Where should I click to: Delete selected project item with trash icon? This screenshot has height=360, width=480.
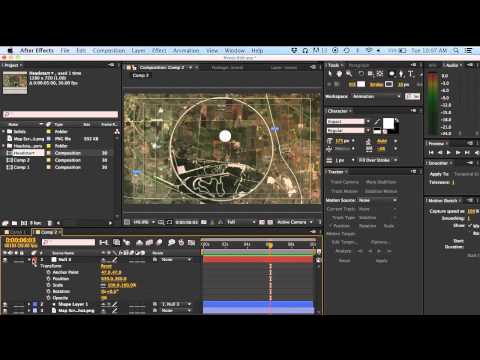pos(50,223)
